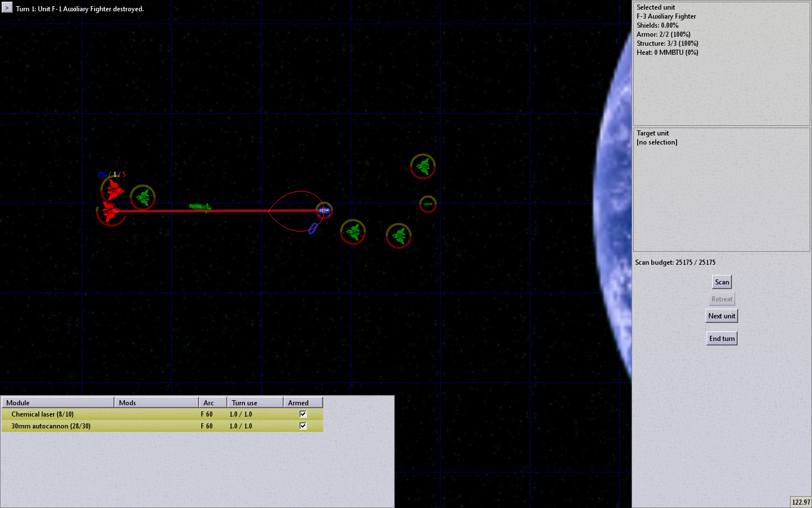Select the topmost green fighter near the planet
Screen dimensions: 812x508
click(x=423, y=166)
